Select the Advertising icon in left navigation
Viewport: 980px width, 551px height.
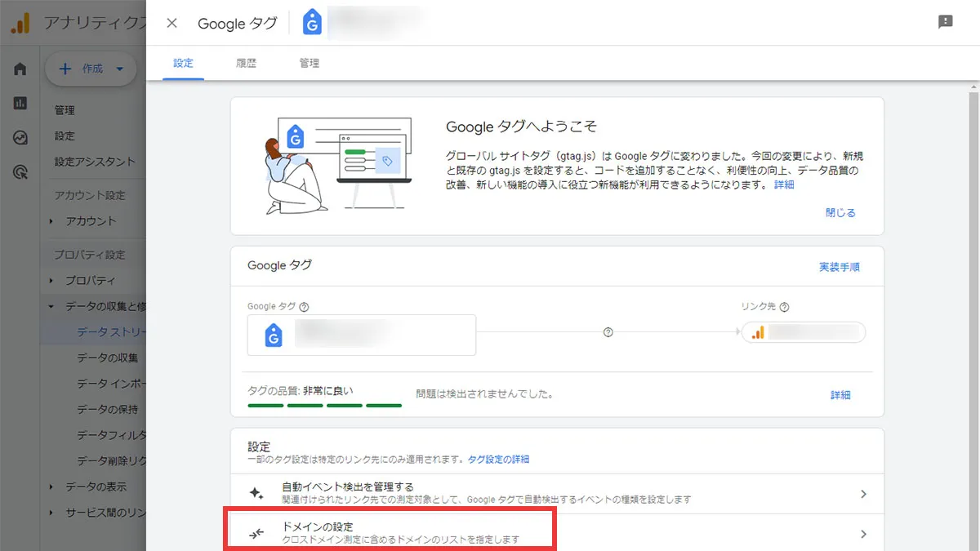[x=19, y=172]
